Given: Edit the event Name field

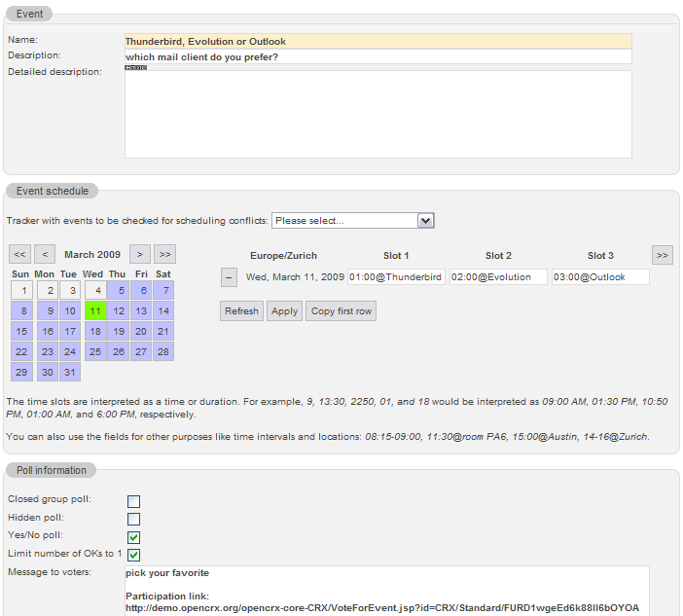Looking at the screenshot, I should click(378, 42).
